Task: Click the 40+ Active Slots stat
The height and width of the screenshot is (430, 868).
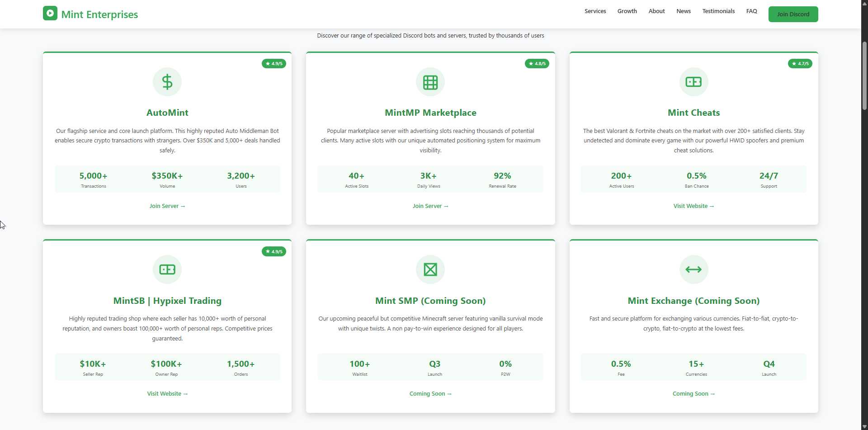Action: tap(357, 180)
